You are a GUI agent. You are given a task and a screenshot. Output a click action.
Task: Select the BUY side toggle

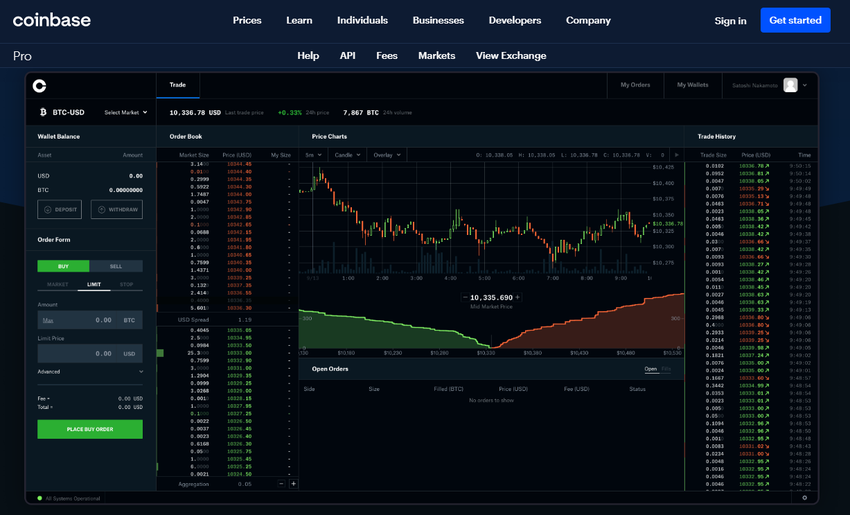coord(63,266)
